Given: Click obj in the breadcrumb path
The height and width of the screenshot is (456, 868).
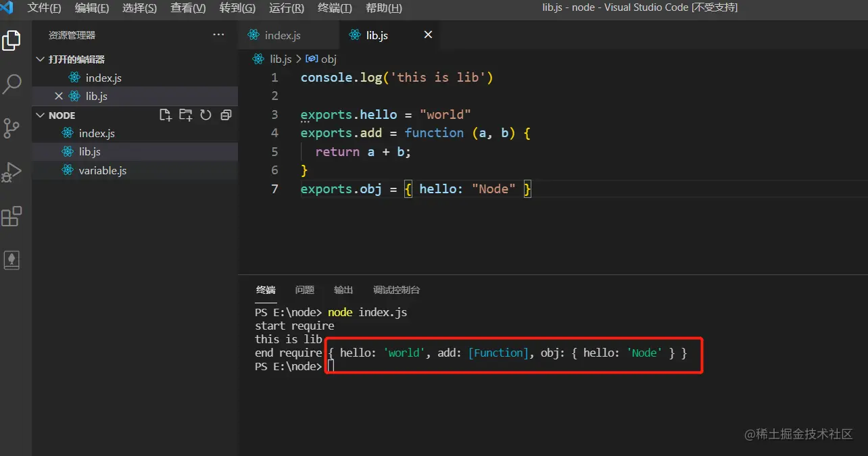Looking at the screenshot, I should pos(329,59).
